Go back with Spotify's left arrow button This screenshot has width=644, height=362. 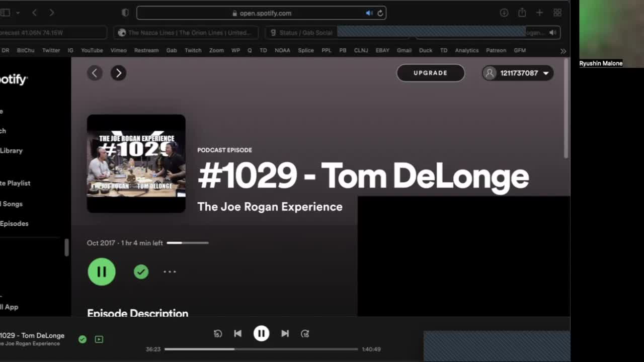pyautogui.click(x=94, y=73)
